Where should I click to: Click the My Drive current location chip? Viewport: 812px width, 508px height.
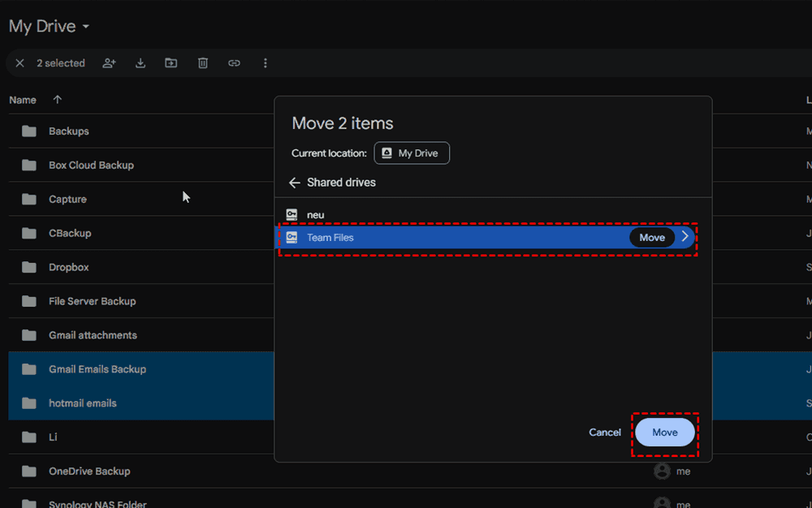[x=412, y=153]
